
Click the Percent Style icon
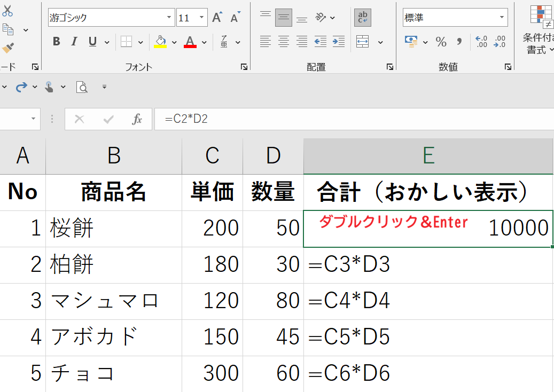coord(441,42)
